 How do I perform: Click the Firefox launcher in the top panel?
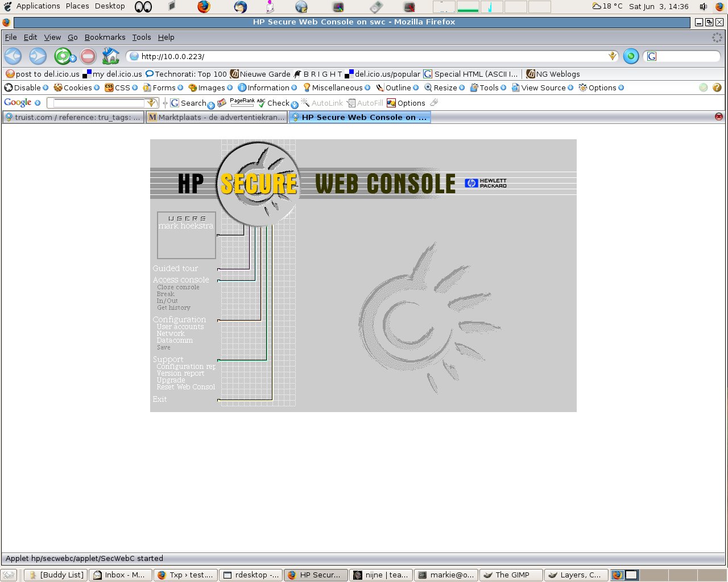point(204,7)
